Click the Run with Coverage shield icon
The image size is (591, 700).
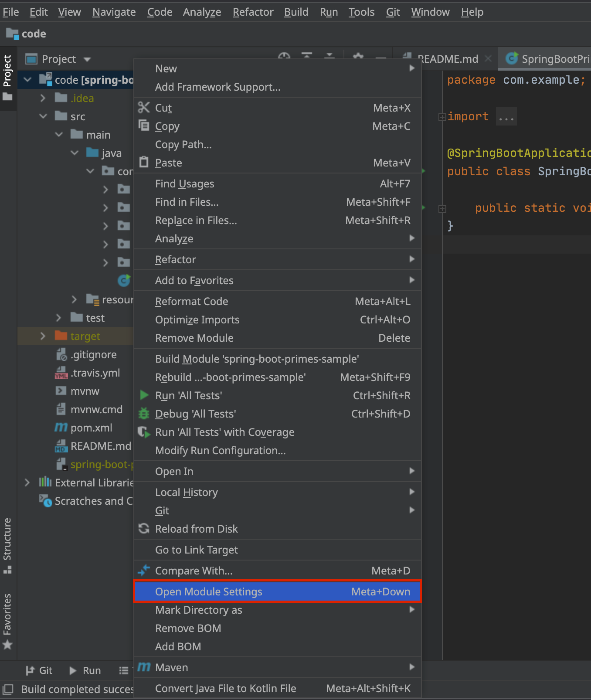click(144, 432)
